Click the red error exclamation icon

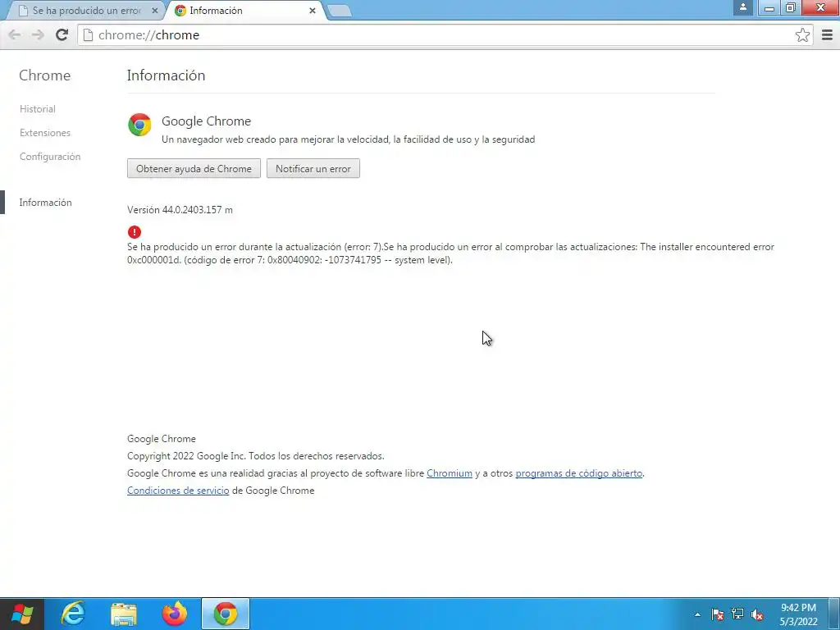[x=135, y=232]
